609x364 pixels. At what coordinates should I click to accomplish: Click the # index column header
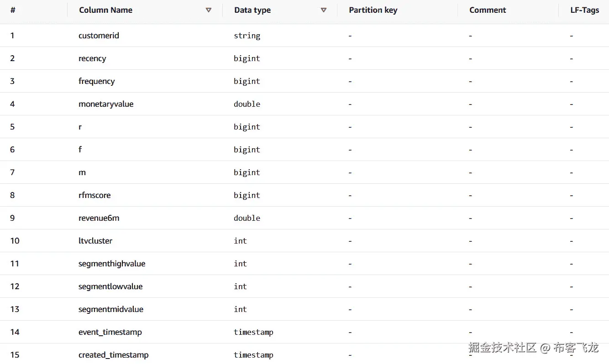(x=13, y=10)
